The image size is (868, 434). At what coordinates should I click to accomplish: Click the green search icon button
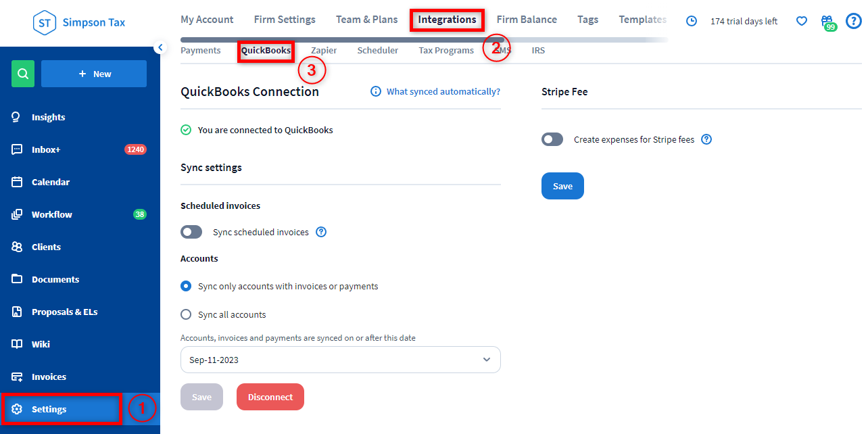click(x=23, y=74)
